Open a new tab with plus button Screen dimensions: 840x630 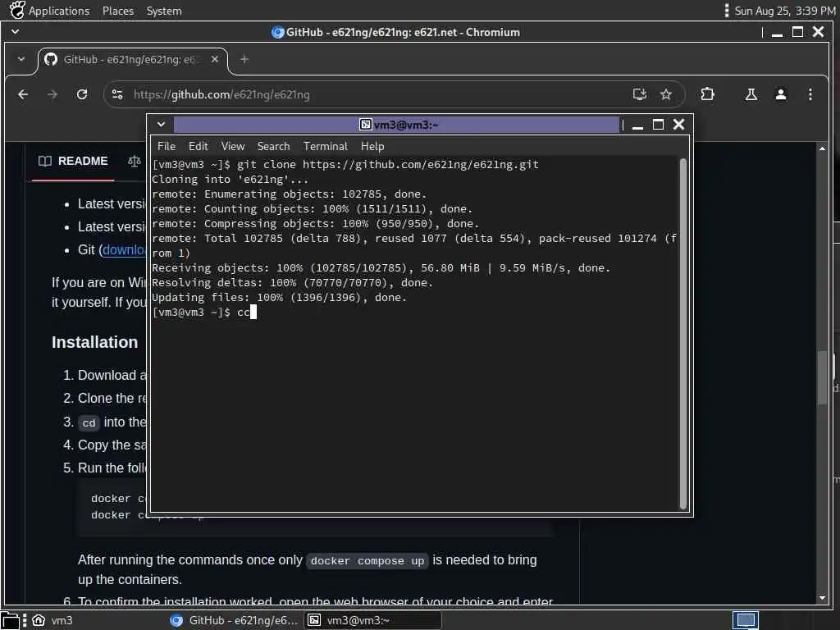click(244, 59)
